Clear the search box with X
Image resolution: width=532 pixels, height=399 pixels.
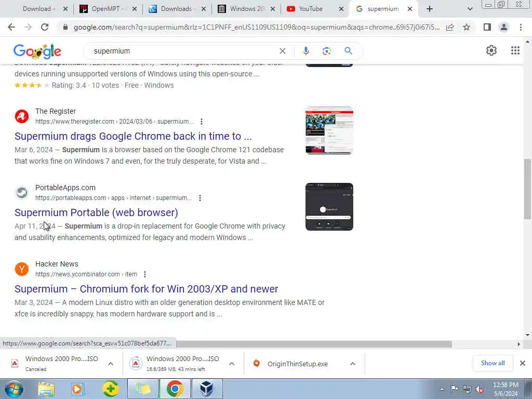282,51
